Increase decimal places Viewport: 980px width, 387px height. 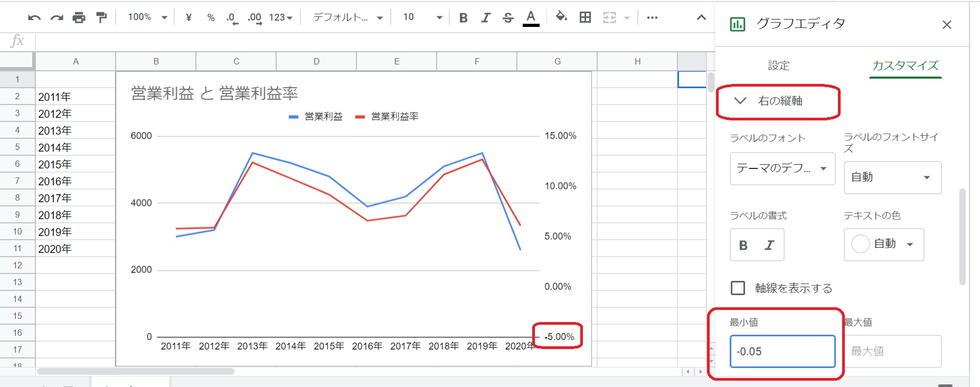(x=255, y=18)
